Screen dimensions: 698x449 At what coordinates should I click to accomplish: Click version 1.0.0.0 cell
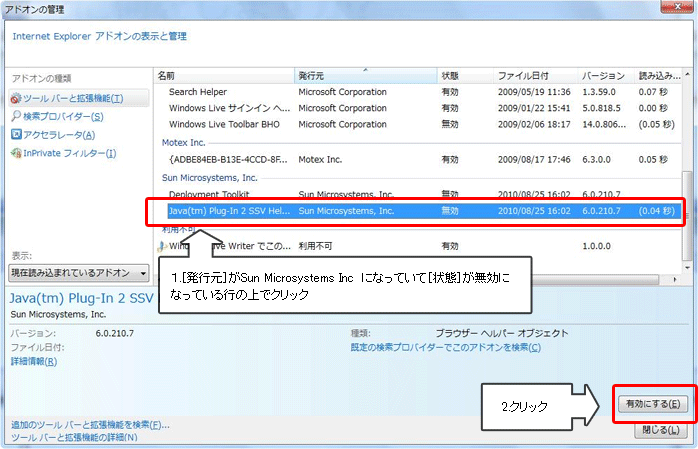click(x=596, y=246)
